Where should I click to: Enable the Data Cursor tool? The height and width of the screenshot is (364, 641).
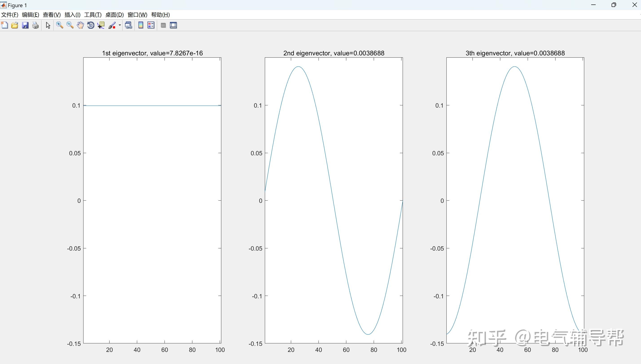click(101, 25)
